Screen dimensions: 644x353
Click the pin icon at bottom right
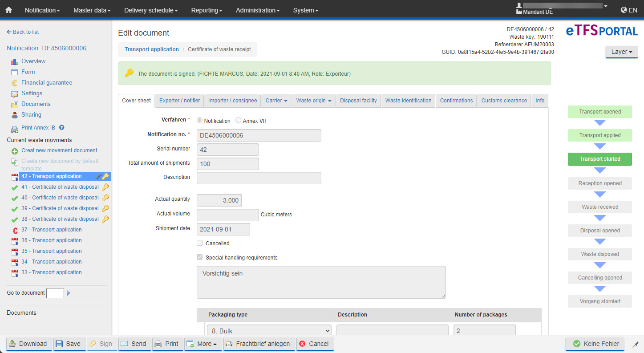[x=636, y=344]
